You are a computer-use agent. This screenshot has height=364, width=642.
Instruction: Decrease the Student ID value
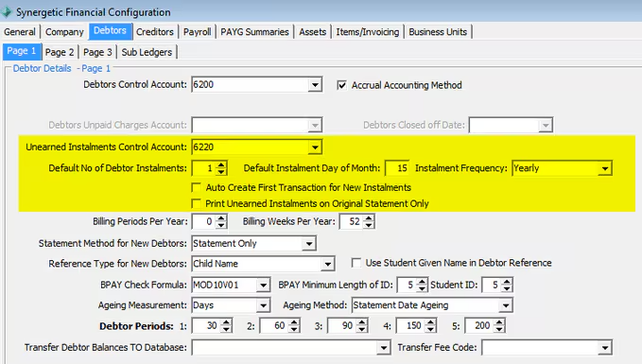coord(507,288)
